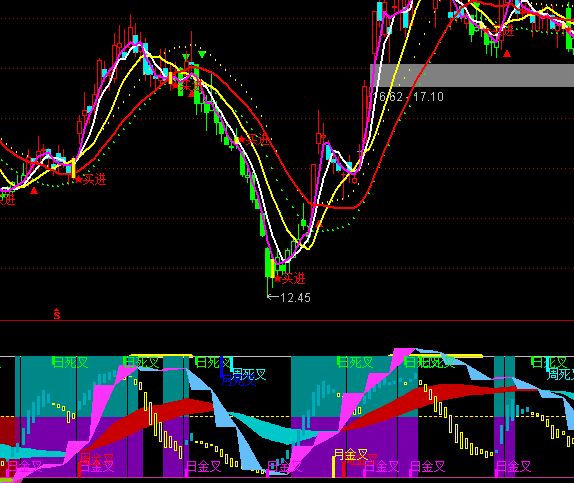Click the red divider line between chart panels
The width and height of the screenshot is (574, 483).
287,320
